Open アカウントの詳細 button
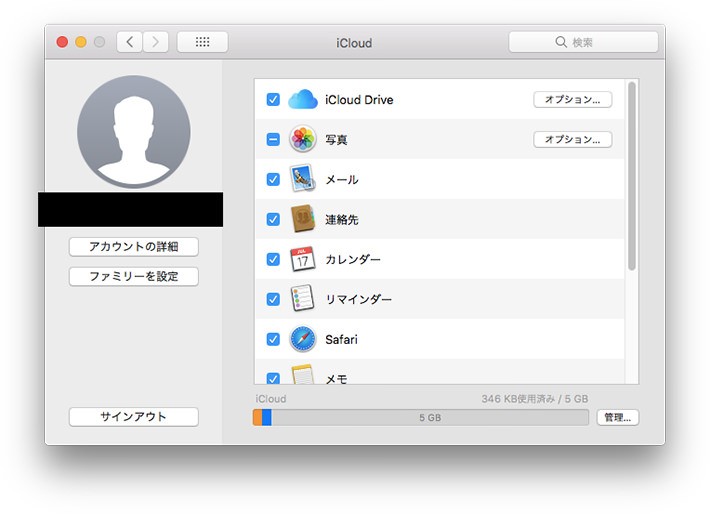Screen dimensions: 710x514 tap(134, 247)
